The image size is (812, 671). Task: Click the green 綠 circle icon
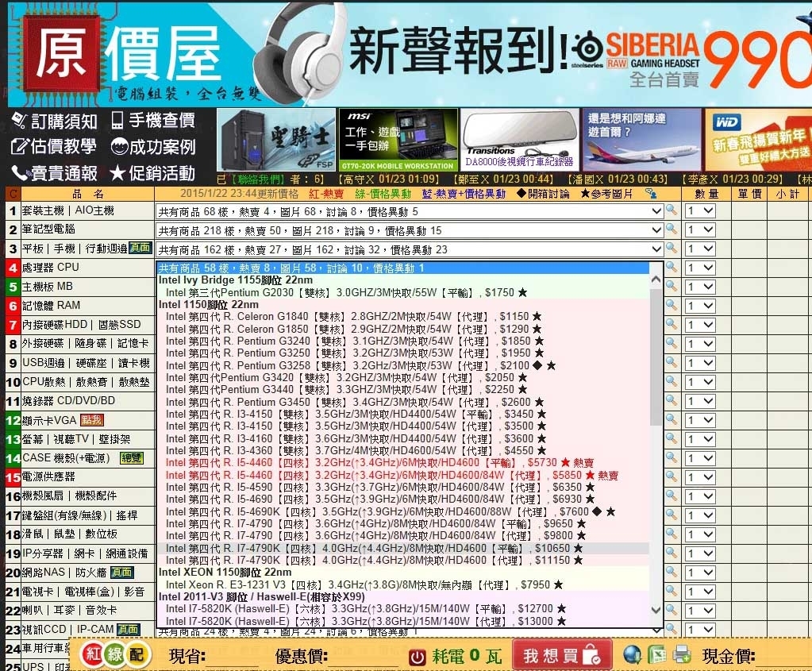click(x=114, y=654)
